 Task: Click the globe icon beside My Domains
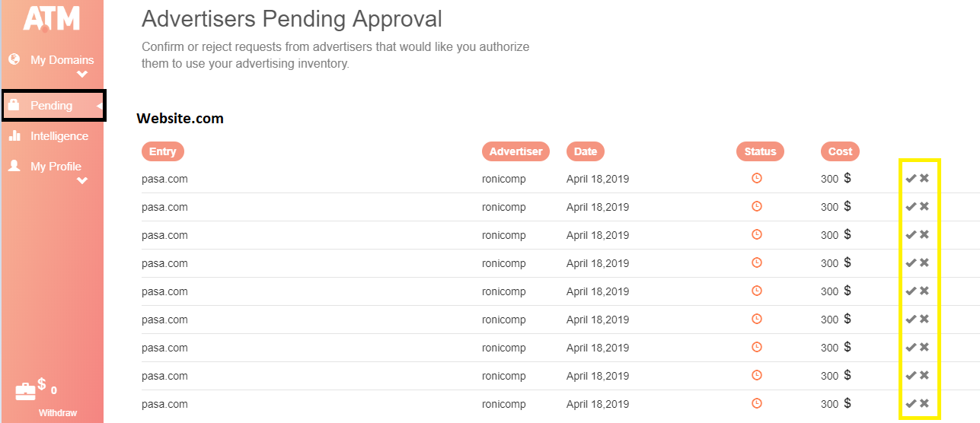tap(14, 59)
